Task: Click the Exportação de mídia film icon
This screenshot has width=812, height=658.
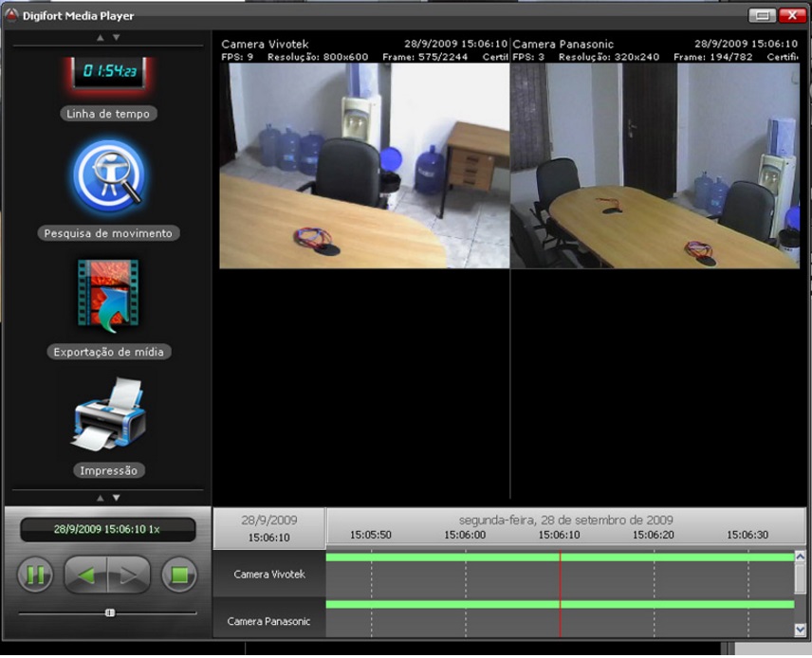Action: point(107,294)
